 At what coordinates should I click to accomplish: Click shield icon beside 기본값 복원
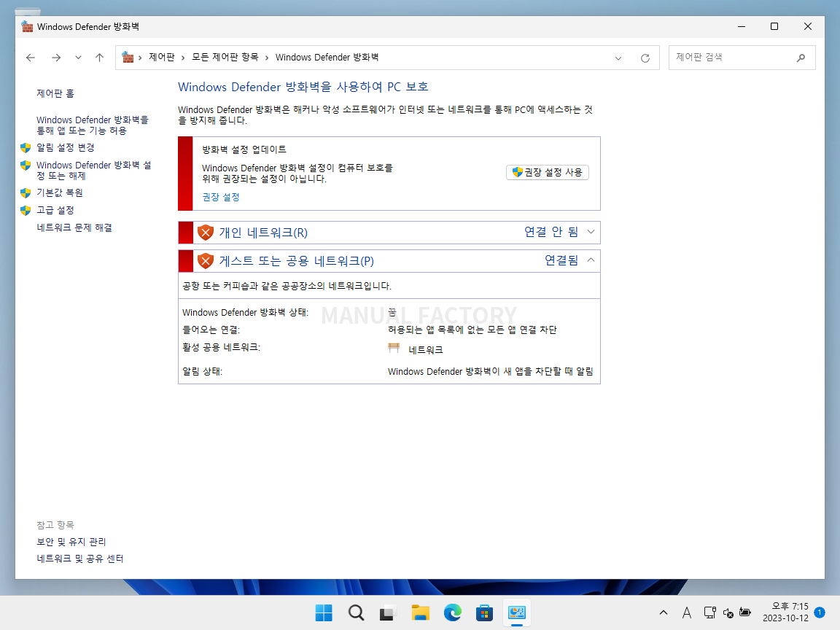[26, 192]
